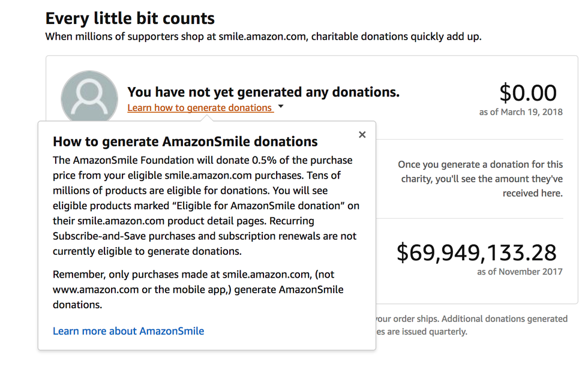This screenshot has height=373, width=588.
Task: Click the popover's upward pointer caret
Action: tap(206, 118)
